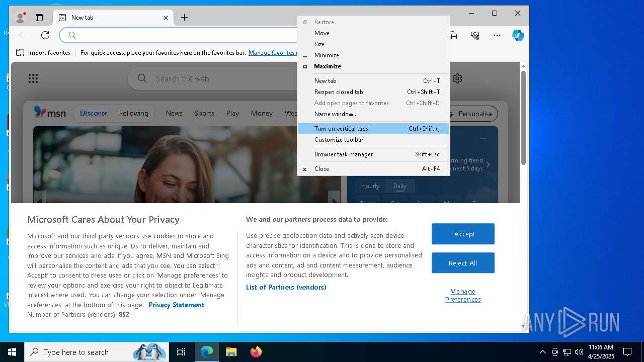The image size is (644, 362).
Task: Click the page vertical scrollbar thumb
Action: point(523,118)
